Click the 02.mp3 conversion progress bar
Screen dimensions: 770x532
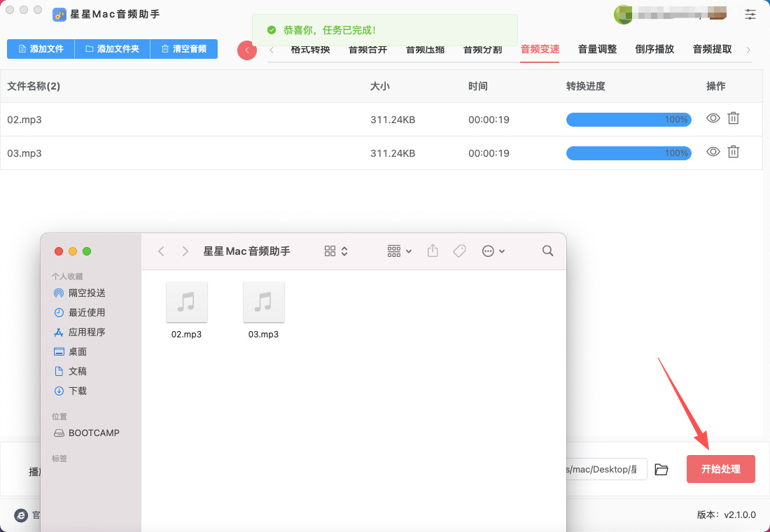point(628,120)
